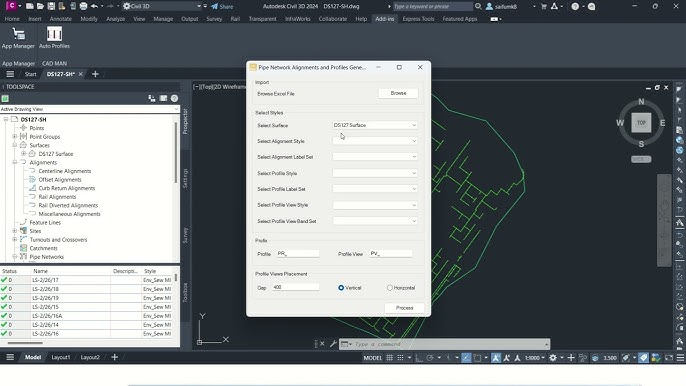
Task: Open the Select Profile View Band Set dropdown
Action: 375,221
